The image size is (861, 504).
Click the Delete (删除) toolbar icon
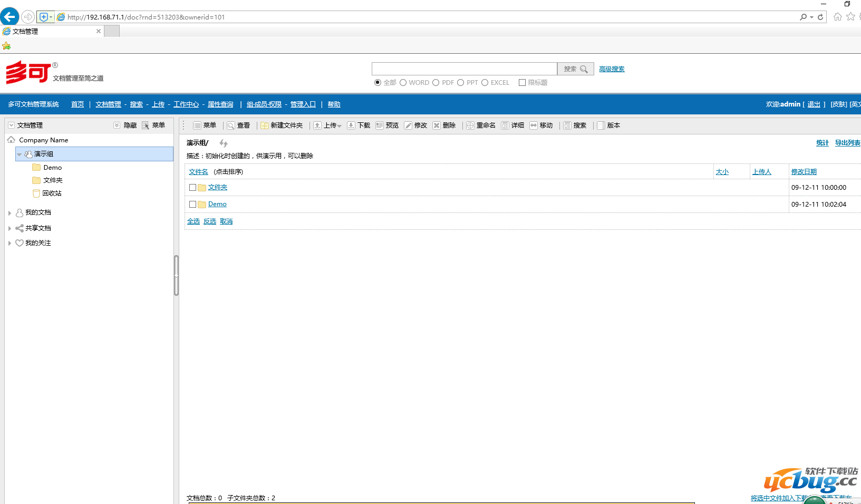coord(437,125)
